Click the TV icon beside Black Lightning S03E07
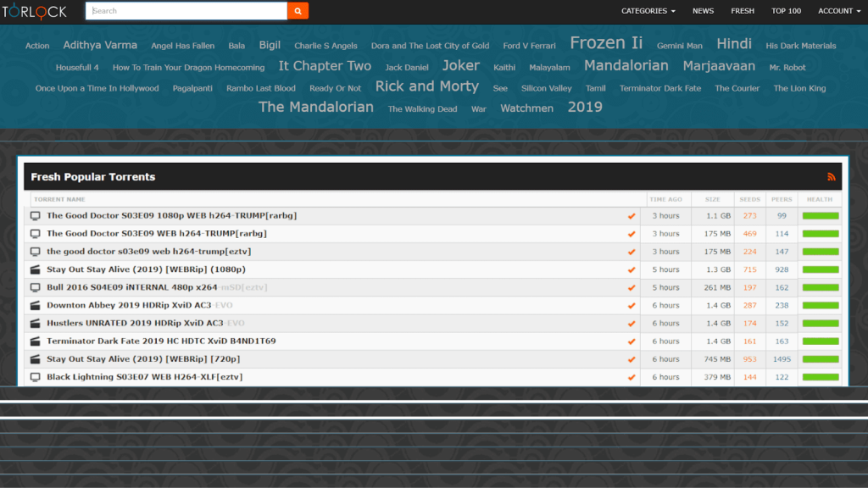 click(36, 377)
